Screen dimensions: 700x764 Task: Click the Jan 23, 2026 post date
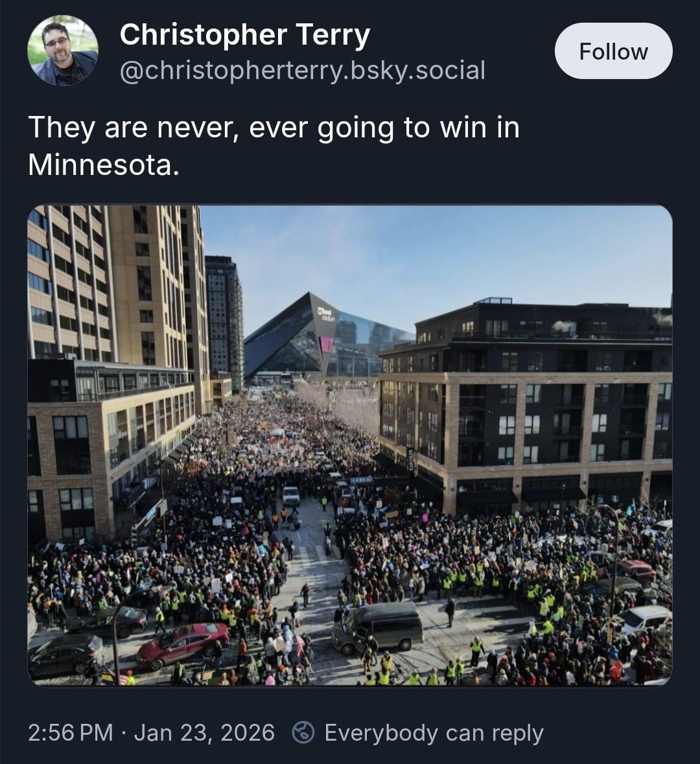(x=204, y=733)
